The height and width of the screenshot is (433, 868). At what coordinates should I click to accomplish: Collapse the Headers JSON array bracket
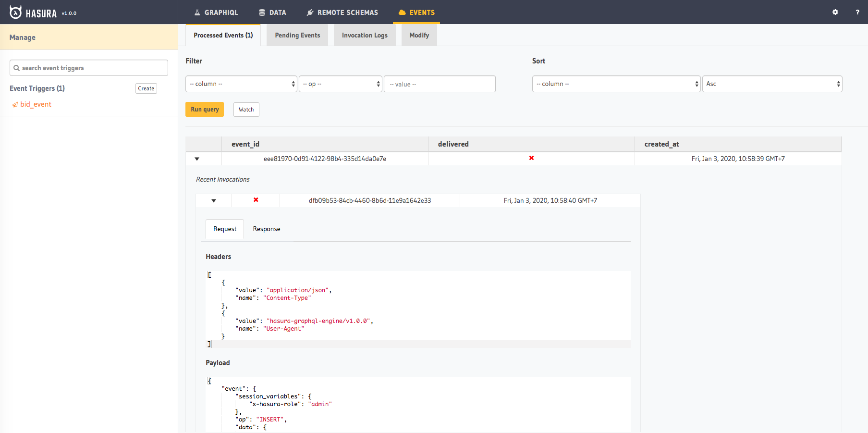209,275
